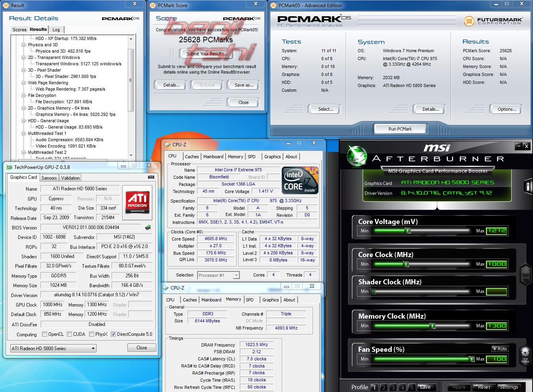Open the Mainboard tab in upper CPU-Z
The height and width of the screenshot is (392, 533).
(213, 157)
